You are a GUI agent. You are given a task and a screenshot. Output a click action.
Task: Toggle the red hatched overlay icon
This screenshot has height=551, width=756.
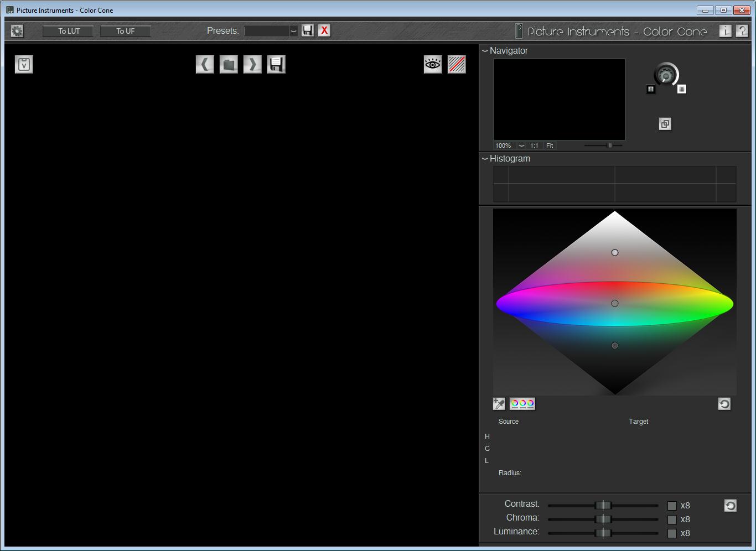point(457,64)
